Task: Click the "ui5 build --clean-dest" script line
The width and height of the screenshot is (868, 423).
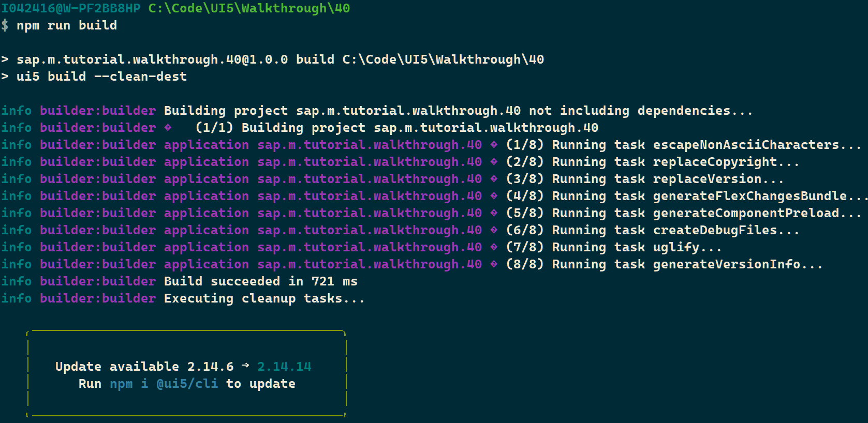Action: (101, 77)
